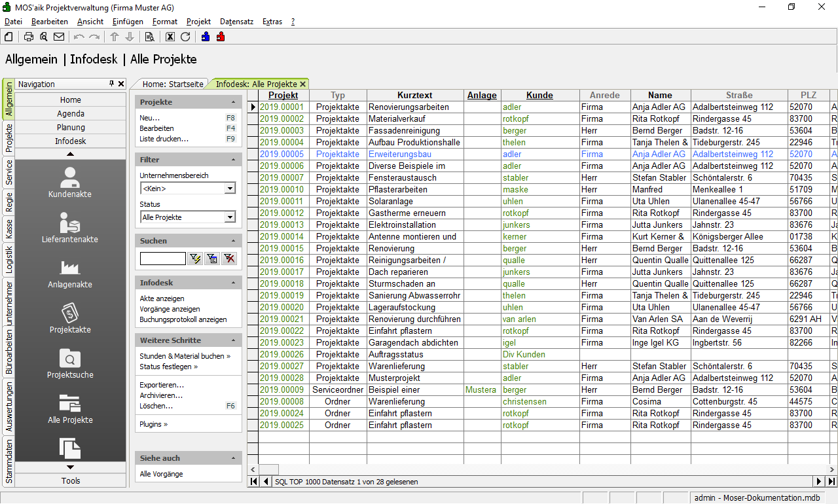838x504 pixels.
Task: Collapse the Projekte panel section
Action: 234,103
